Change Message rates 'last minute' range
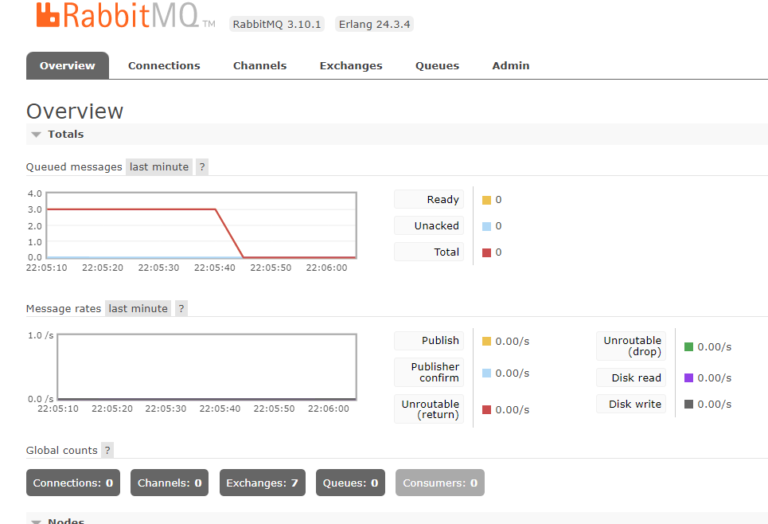The height and width of the screenshot is (524, 768). [138, 309]
